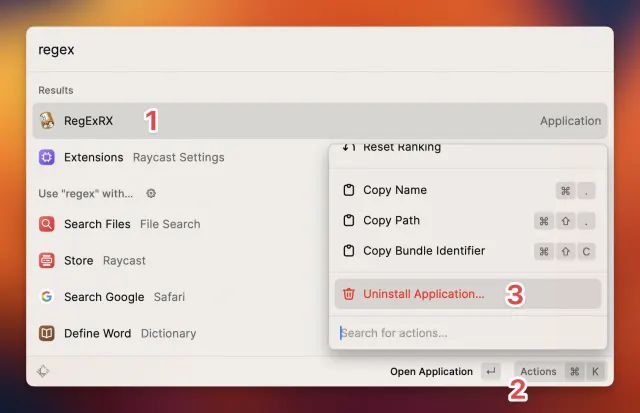Open fallback settings gear next to Use "regex" with
640x413 pixels.
tap(151, 193)
